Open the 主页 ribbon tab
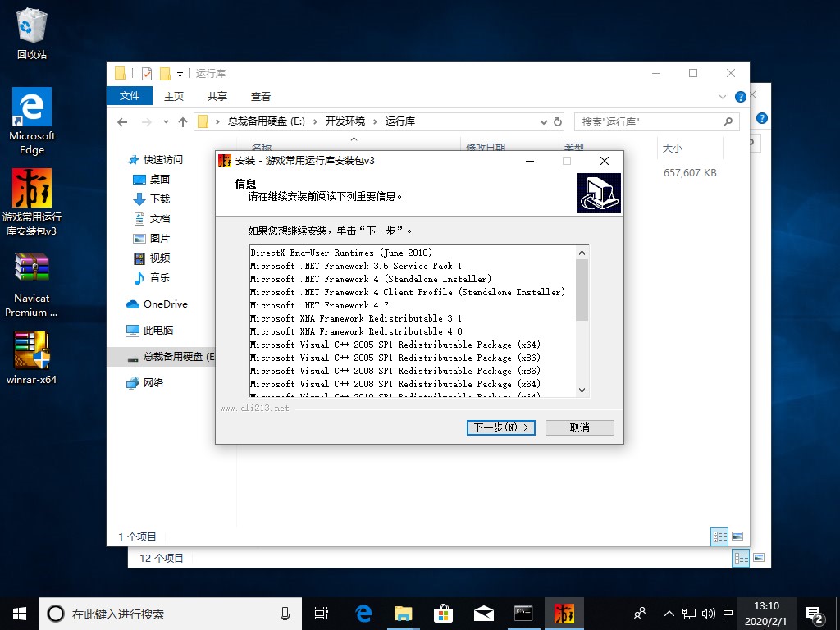Screen dimensions: 840x630 pyautogui.click(x=174, y=97)
